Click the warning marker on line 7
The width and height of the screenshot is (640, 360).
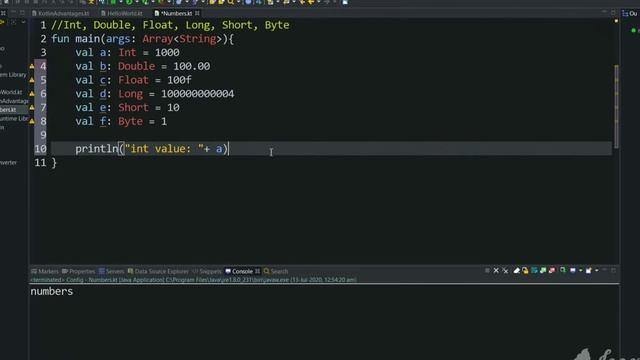[x=32, y=108]
